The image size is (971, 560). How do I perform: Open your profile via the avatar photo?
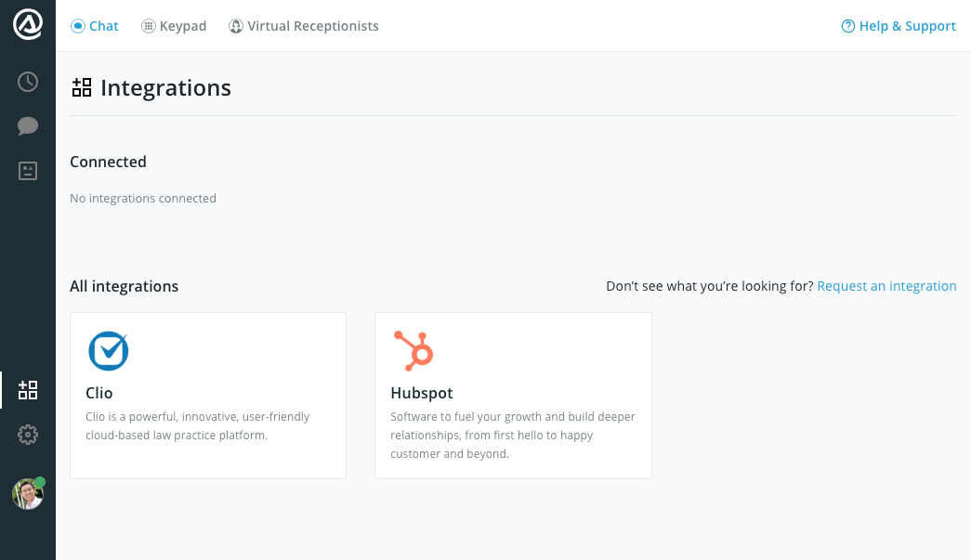click(28, 494)
